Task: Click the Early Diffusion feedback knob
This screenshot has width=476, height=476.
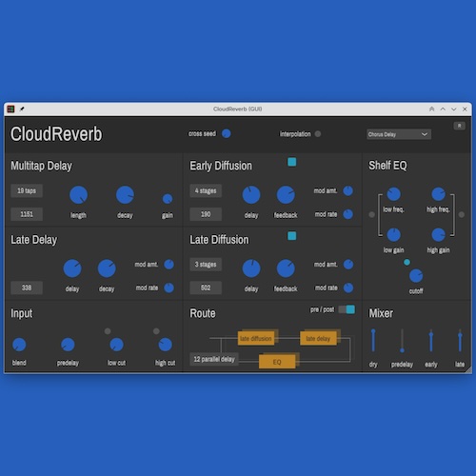Action: tap(286, 195)
